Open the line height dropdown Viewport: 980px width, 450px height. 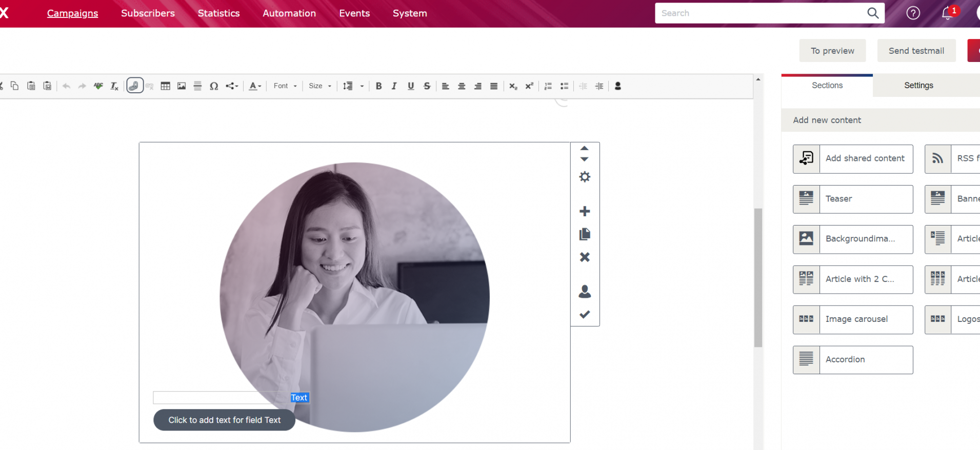pos(353,86)
